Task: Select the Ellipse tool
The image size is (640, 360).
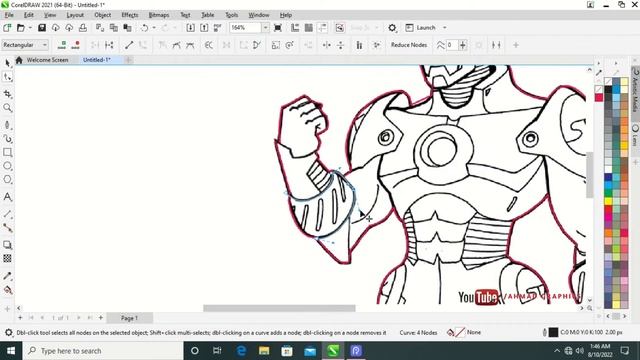Action: point(7,166)
